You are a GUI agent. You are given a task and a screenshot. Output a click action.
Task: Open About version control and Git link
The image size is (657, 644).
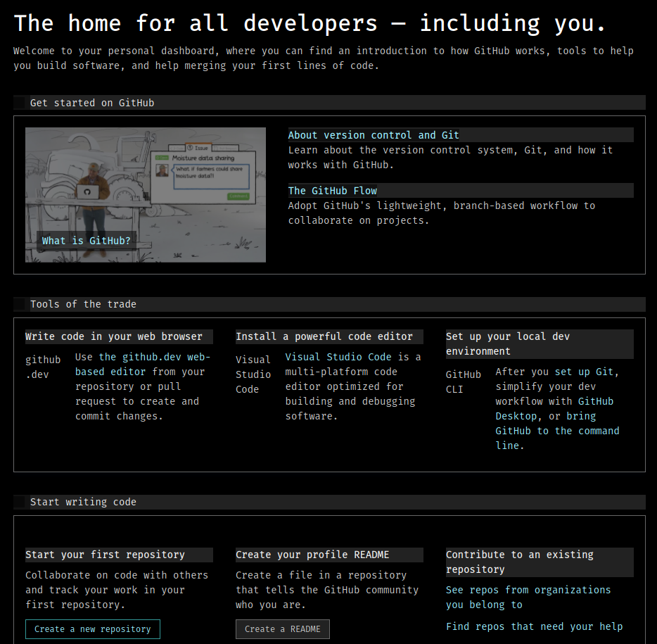pyautogui.click(x=374, y=135)
